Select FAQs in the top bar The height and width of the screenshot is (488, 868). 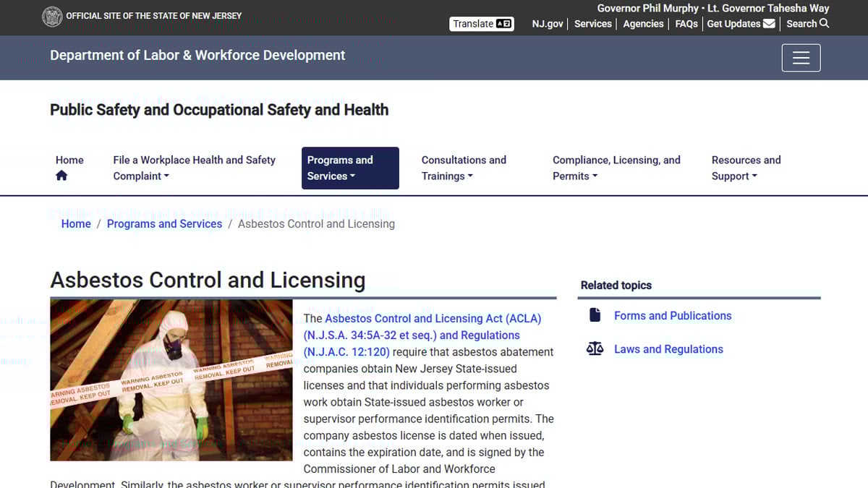686,24
